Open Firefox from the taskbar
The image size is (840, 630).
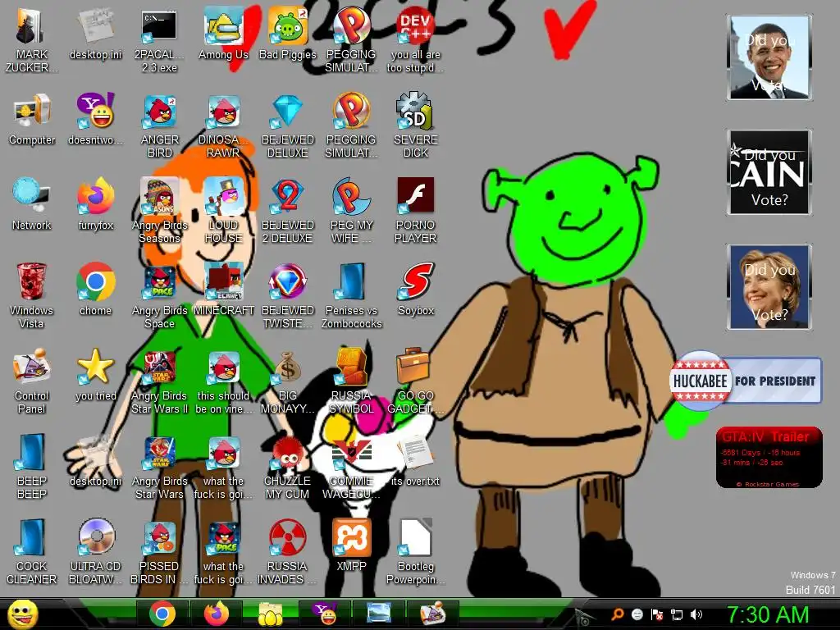(216, 614)
